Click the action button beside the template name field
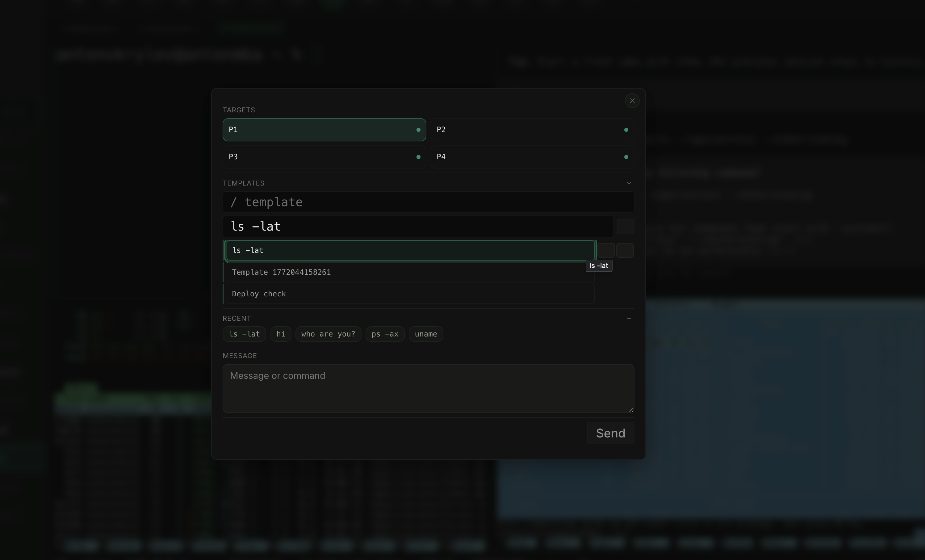The width and height of the screenshot is (925, 560). click(626, 226)
